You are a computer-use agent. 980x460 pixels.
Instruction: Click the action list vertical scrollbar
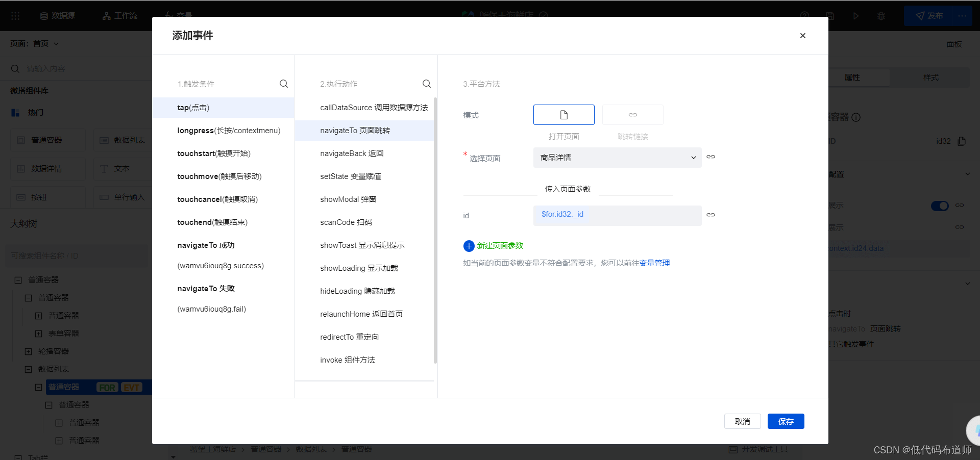click(x=435, y=229)
